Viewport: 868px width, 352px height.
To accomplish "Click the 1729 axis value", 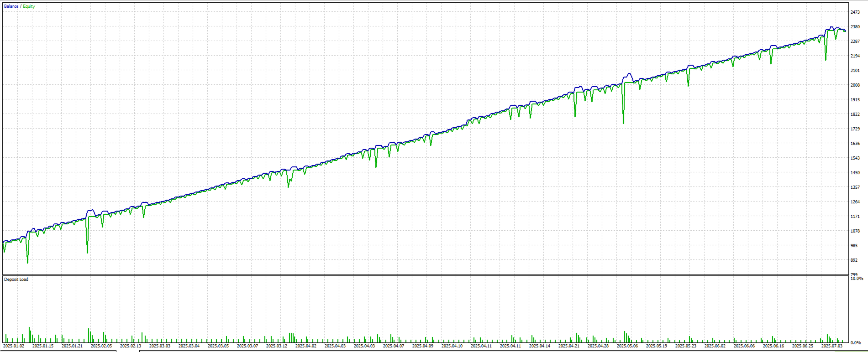I will tap(855, 129).
